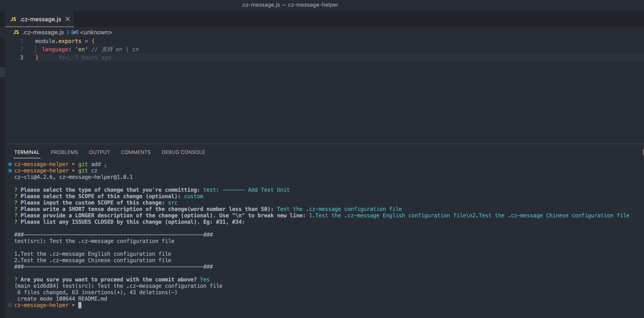
Task: Expand the breadcrumb chevron after .cz-message.js
Action: point(68,32)
